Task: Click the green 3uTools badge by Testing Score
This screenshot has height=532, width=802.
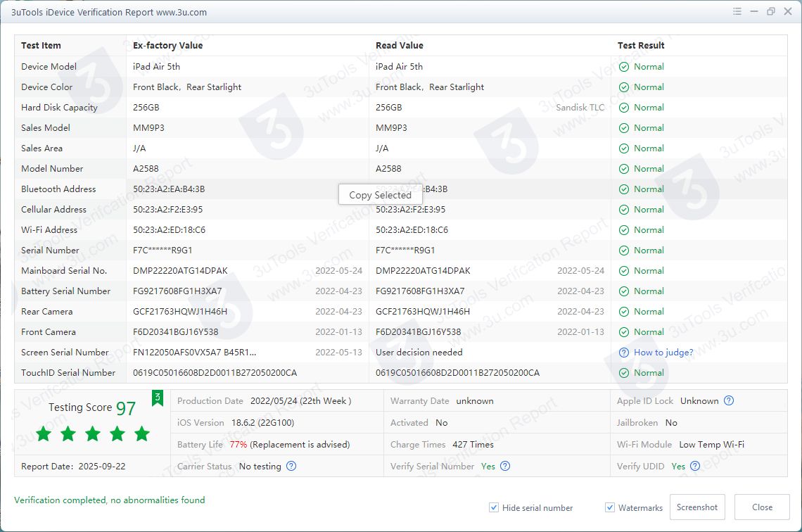Action: [158, 398]
